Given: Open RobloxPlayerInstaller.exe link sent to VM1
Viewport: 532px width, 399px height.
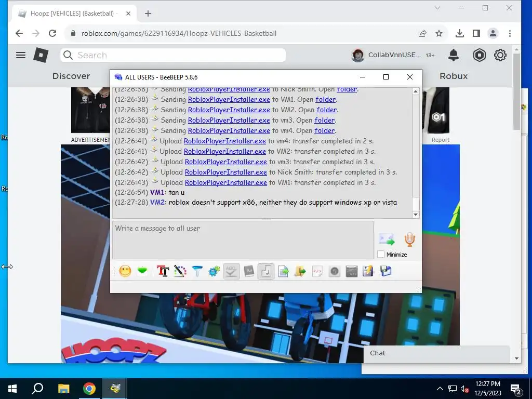Looking at the screenshot, I should click(x=229, y=99).
